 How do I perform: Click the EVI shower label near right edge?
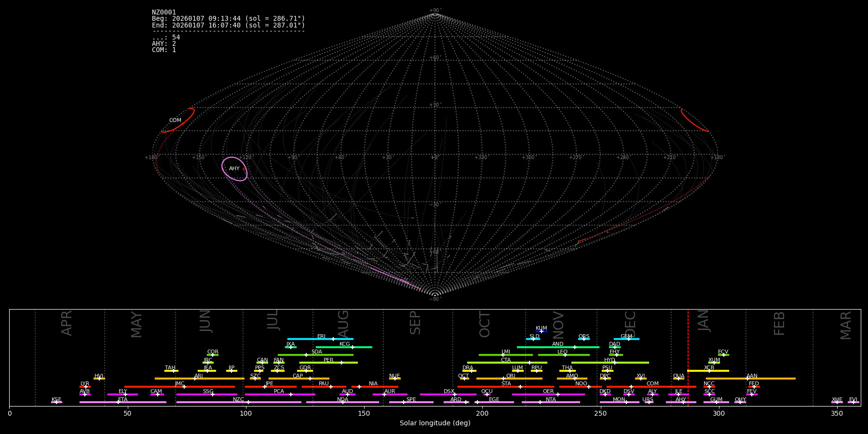853,400
